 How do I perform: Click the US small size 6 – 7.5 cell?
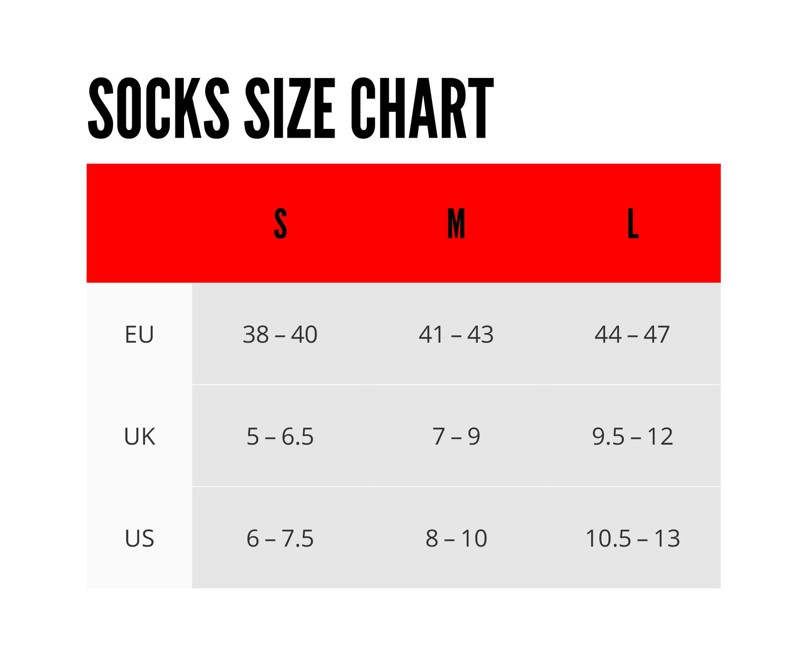coord(280,538)
